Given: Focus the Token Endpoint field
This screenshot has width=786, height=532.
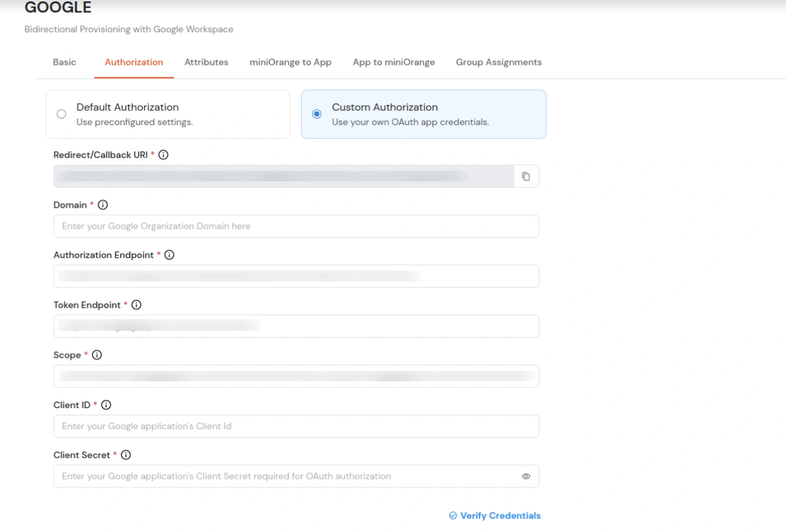Looking at the screenshot, I should pyautogui.click(x=296, y=327).
